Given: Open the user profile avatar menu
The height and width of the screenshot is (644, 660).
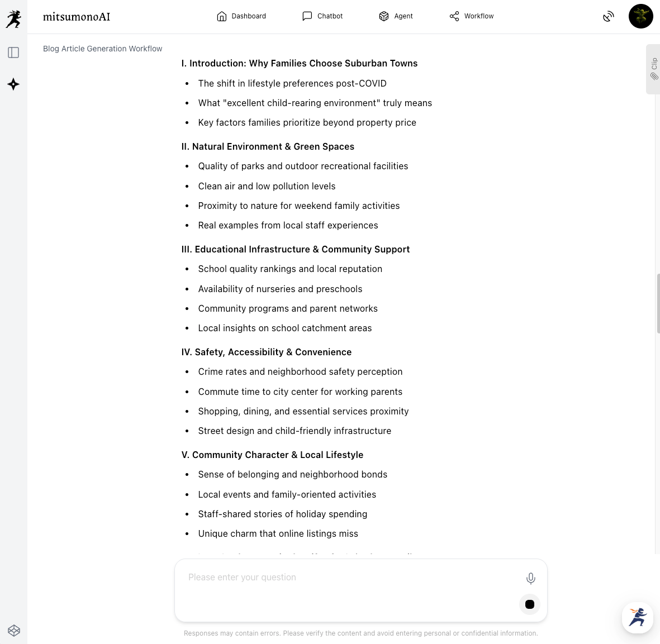Looking at the screenshot, I should click(x=640, y=17).
